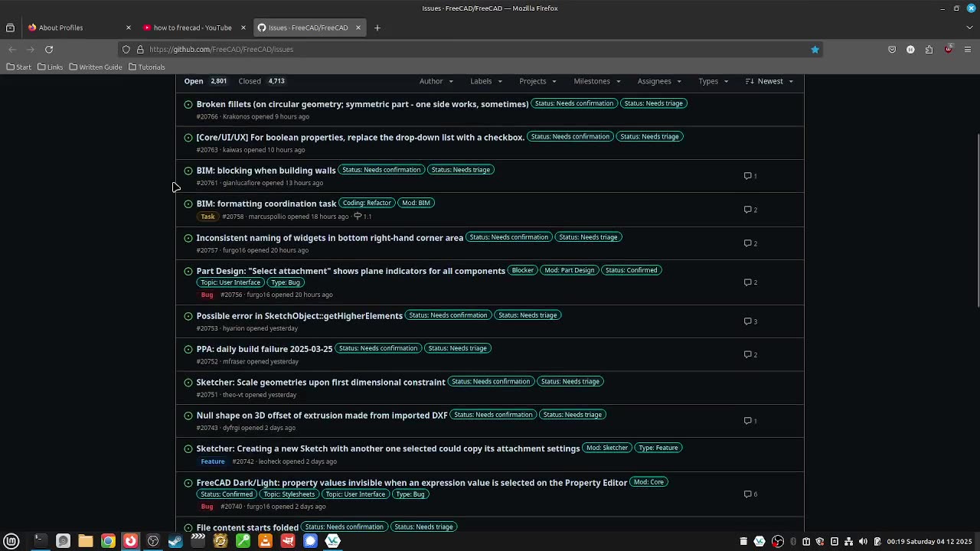Open a new tab with plus button
The image size is (980, 551).
point(377,28)
